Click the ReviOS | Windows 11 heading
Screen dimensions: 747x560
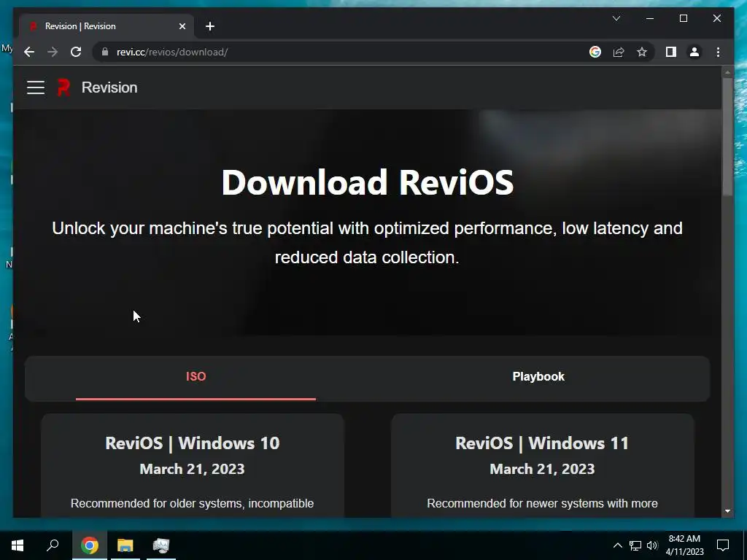pyautogui.click(x=542, y=443)
